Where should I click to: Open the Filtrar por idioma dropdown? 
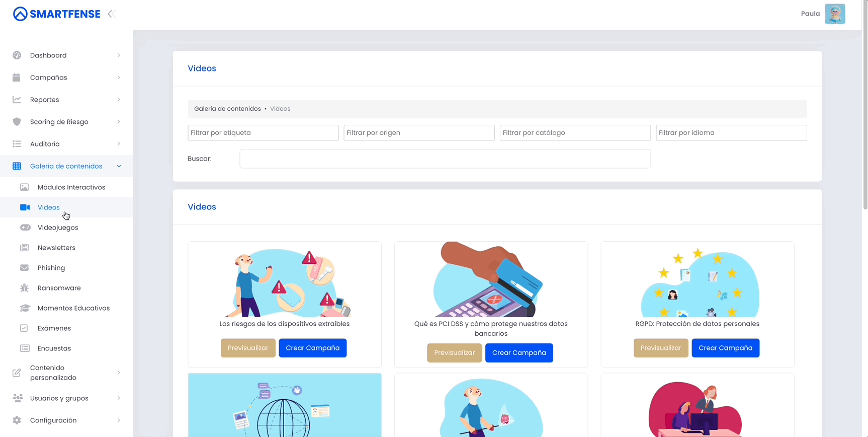[731, 133]
